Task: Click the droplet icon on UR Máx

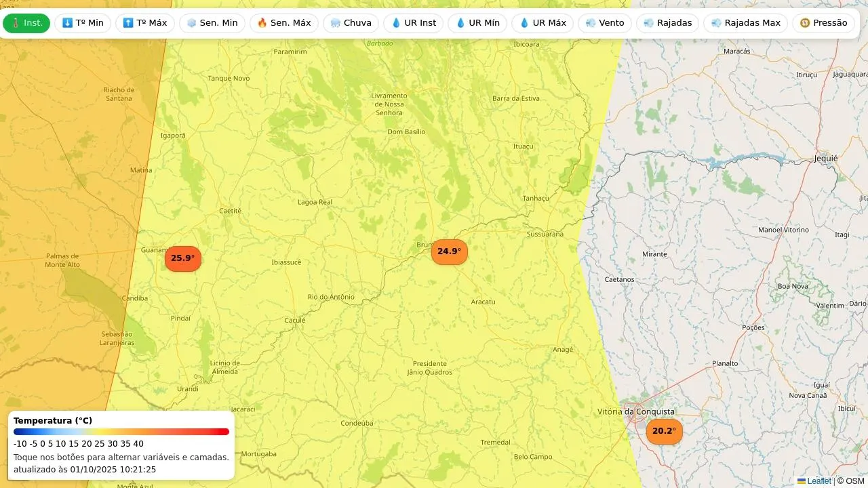Action: point(524,23)
